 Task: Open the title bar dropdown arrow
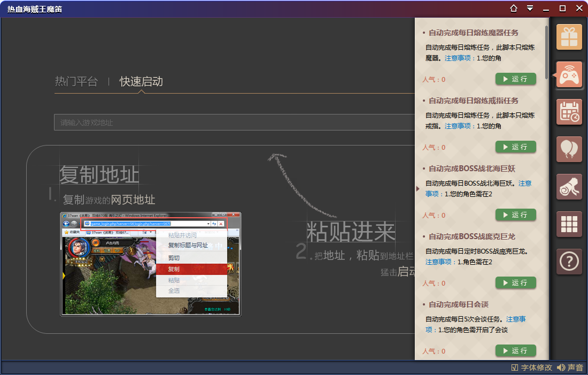point(530,9)
